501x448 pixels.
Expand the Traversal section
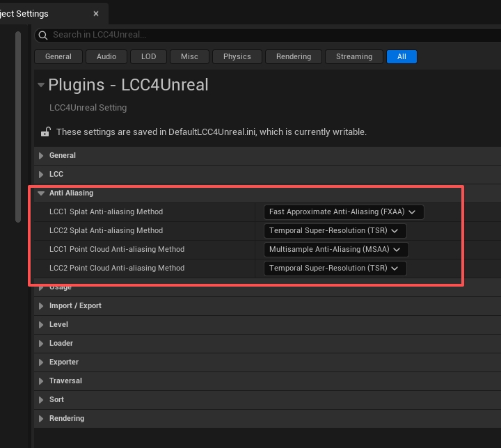tap(41, 381)
